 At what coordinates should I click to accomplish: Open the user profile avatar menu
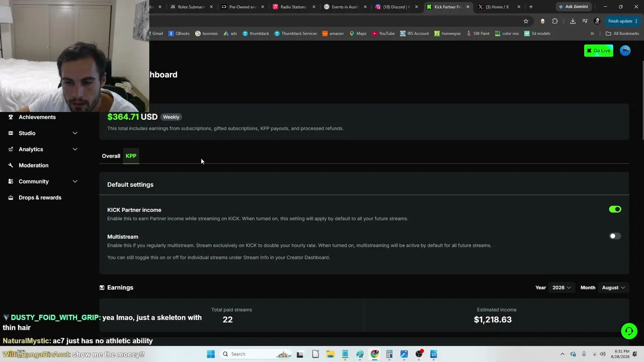[625, 50]
